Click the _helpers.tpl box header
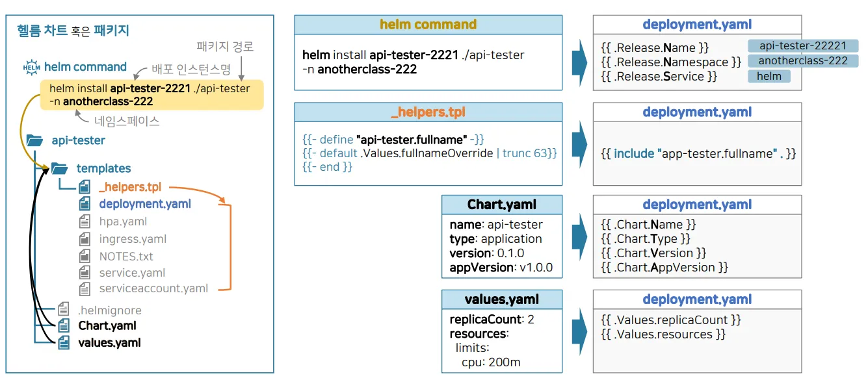The height and width of the screenshot is (378, 868). 428,112
